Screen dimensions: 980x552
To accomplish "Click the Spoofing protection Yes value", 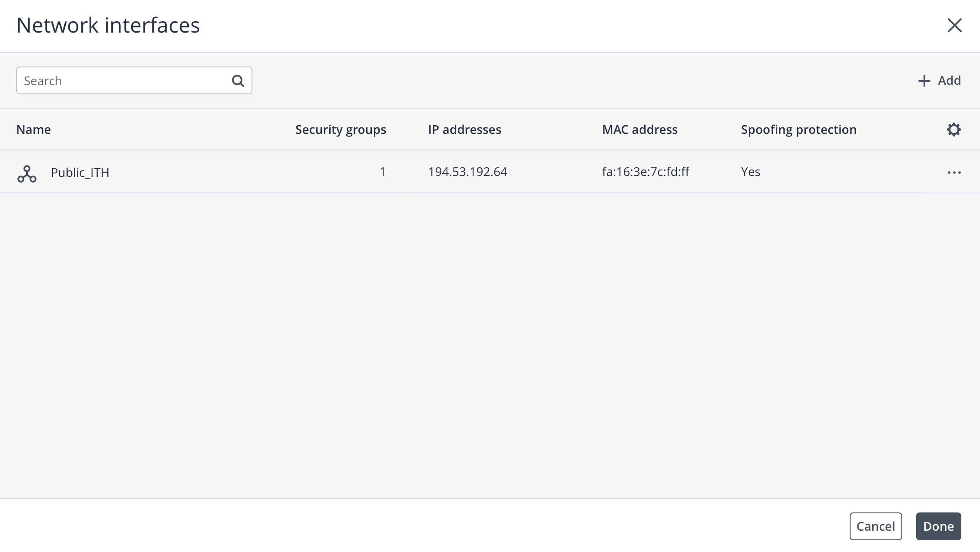I will 750,172.
